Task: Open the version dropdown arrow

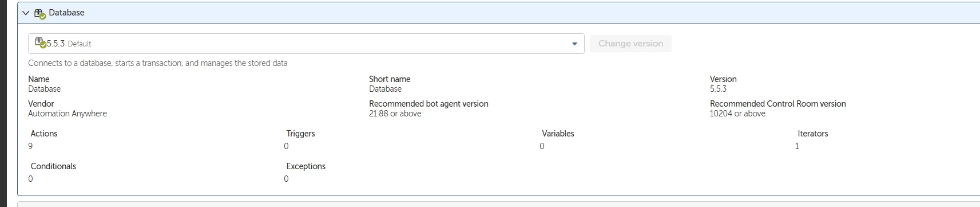Action: tap(574, 44)
